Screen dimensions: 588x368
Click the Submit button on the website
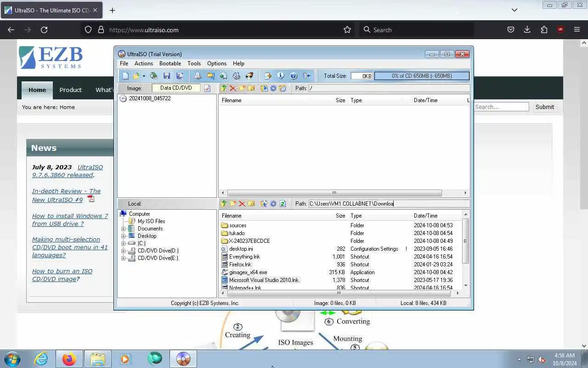[x=544, y=107]
